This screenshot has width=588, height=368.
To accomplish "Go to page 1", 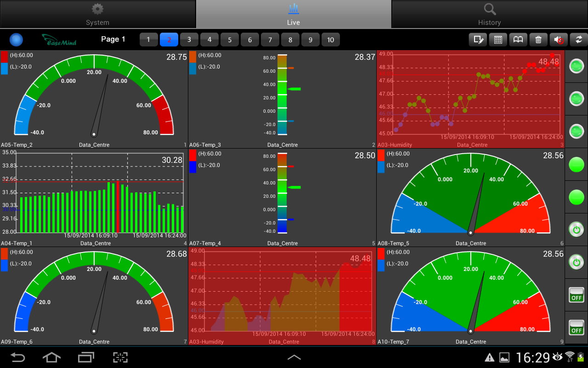I will [148, 40].
